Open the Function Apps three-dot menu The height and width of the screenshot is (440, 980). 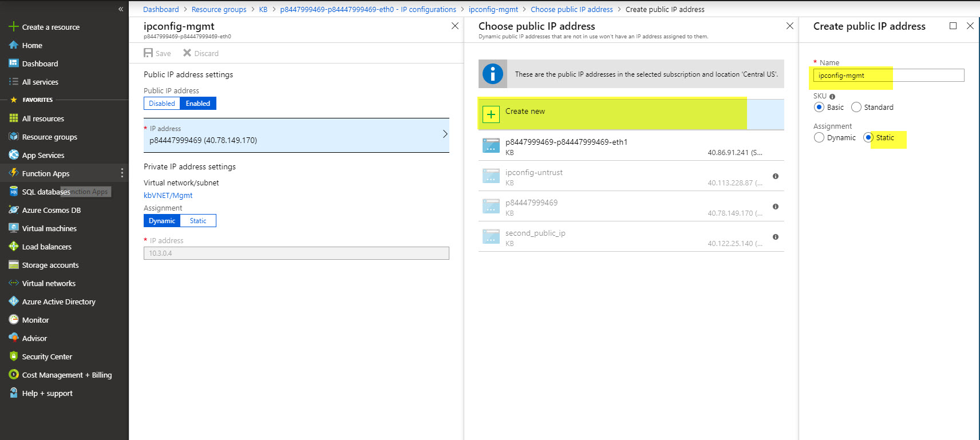point(122,173)
